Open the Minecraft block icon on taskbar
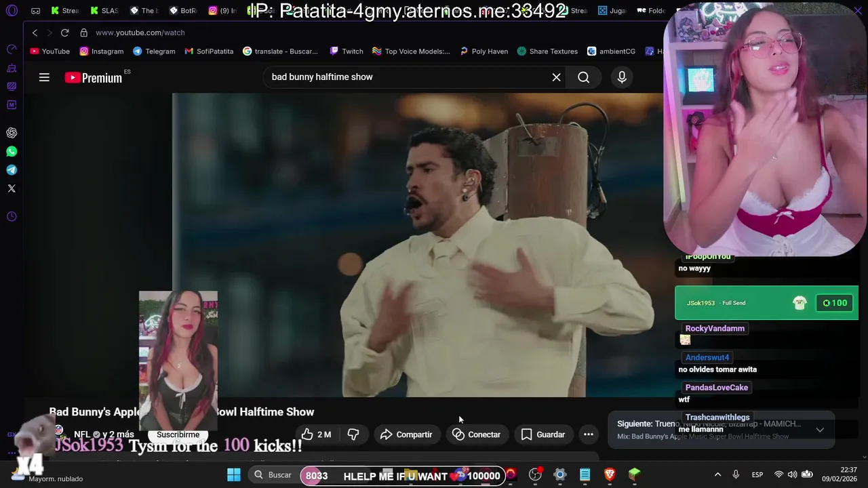 (x=634, y=475)
